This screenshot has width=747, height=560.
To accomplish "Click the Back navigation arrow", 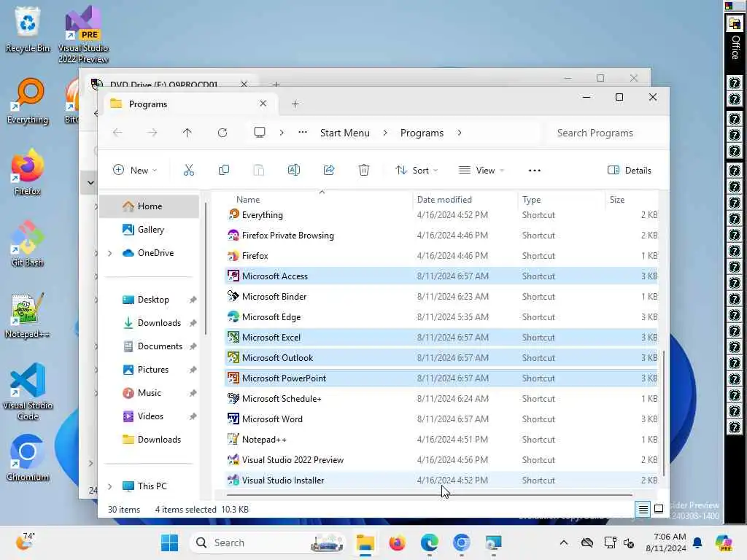I will [x=117, y=133].
